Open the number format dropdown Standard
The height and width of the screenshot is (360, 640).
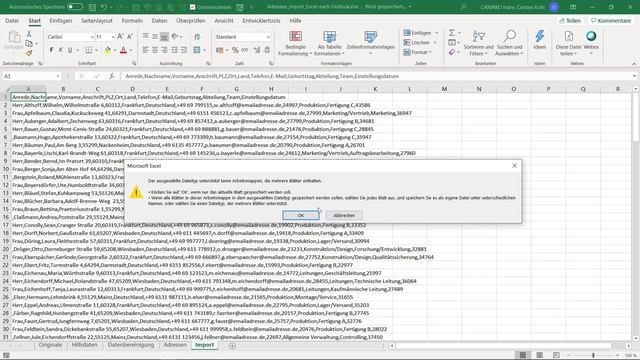click(268, 37)
